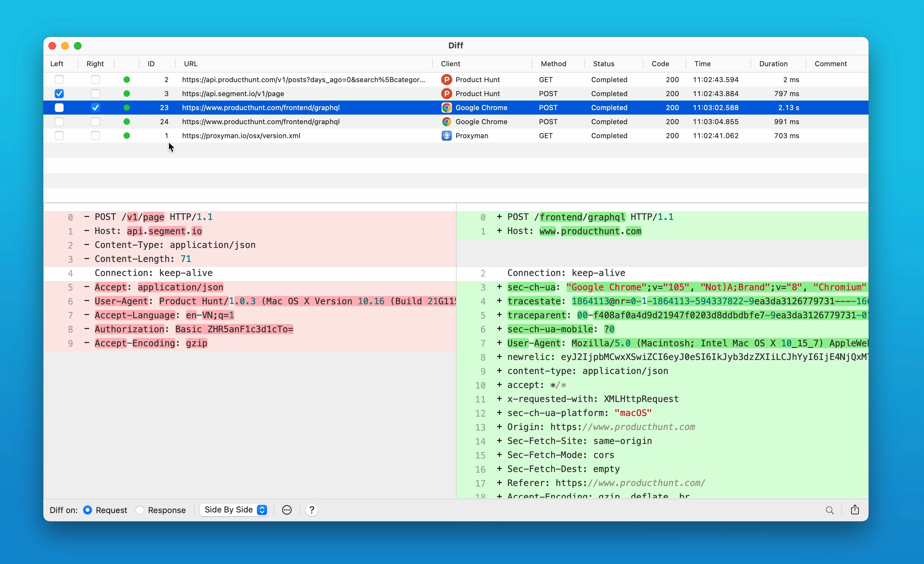Click the Method column header
924x564 pixels.
click(553, 64)
